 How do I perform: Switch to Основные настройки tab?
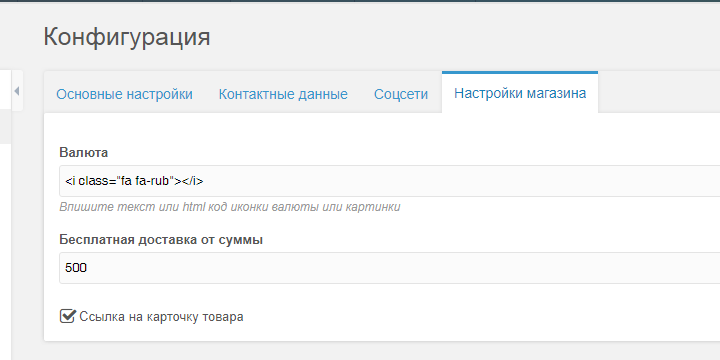pyautogui.click(x=124, y=94)
